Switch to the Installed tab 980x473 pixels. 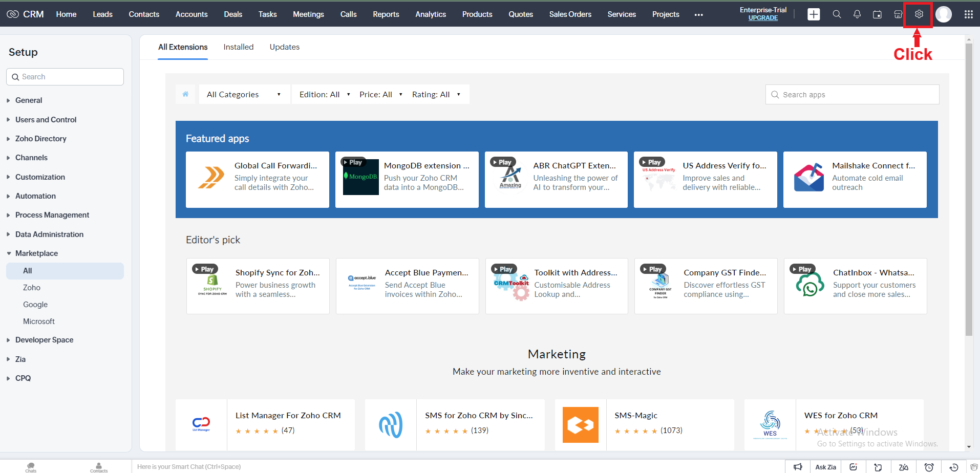[x=238, y=47]
